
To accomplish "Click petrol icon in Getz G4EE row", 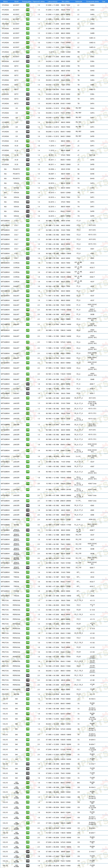I will click(x=28, y=85).
